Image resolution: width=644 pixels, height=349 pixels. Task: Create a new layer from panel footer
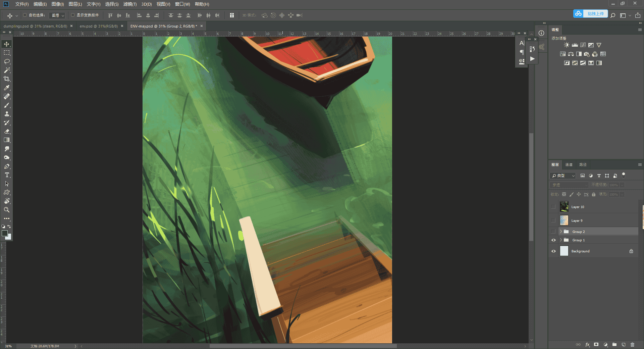point(624,345)
